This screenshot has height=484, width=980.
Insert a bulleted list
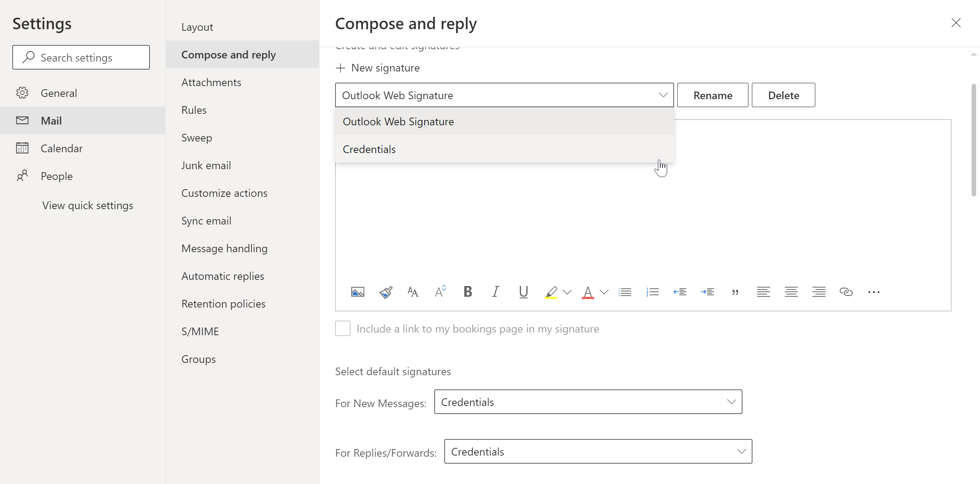click(625, 292)
